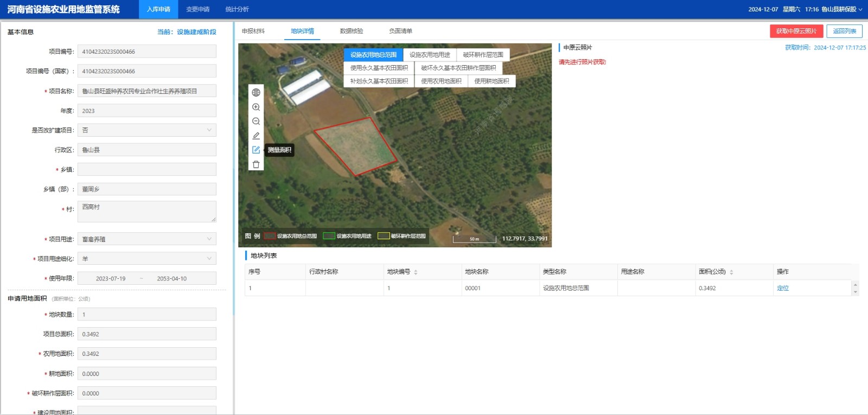
Task: Zoom in on the map
Action: (x=256, y=107)
